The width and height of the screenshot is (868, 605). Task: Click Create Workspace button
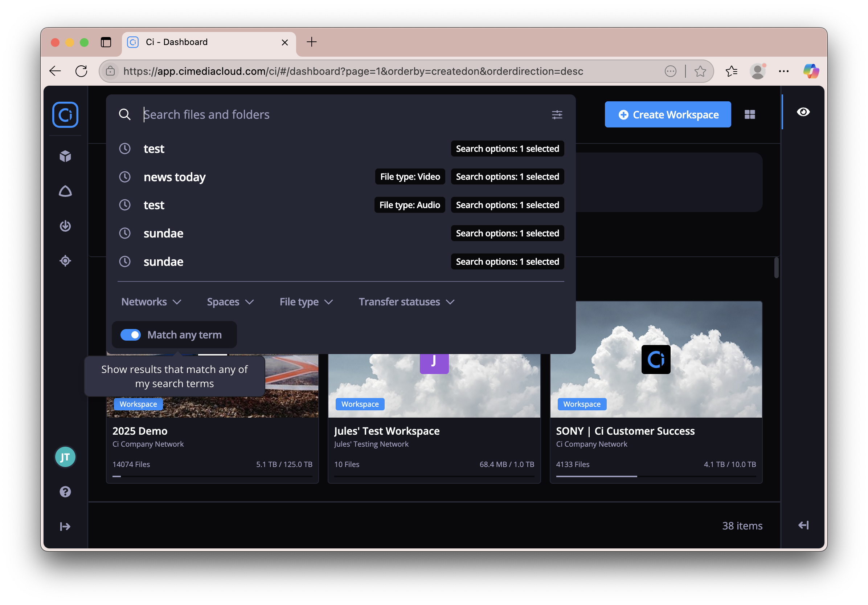click(x=668, y=114)
